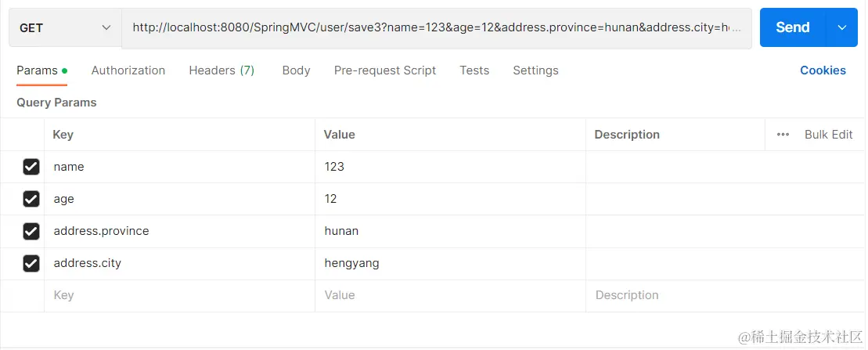Click the empty Key field in new row
Viewport: 868px width, 350px height.
(x=179, y=295)
